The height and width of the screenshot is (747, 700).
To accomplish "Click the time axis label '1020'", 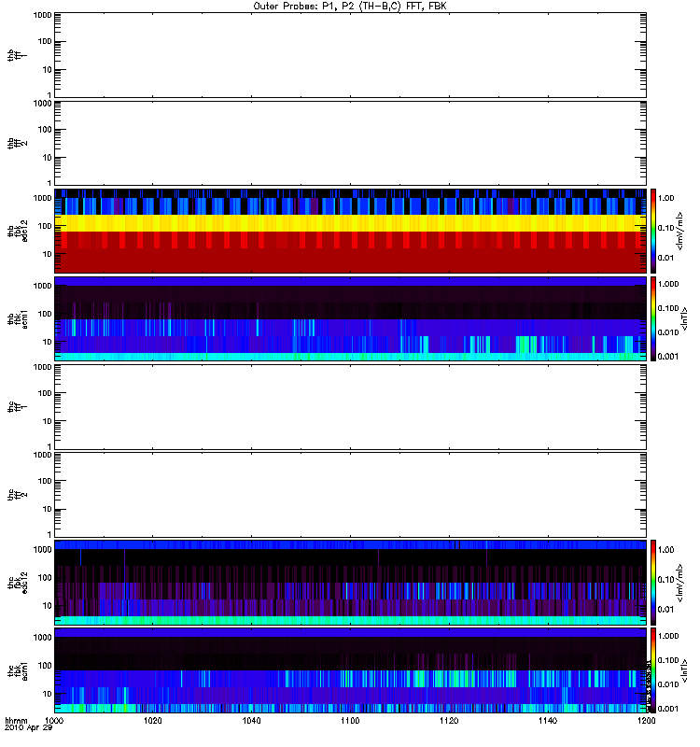I will tap(152, 721).
